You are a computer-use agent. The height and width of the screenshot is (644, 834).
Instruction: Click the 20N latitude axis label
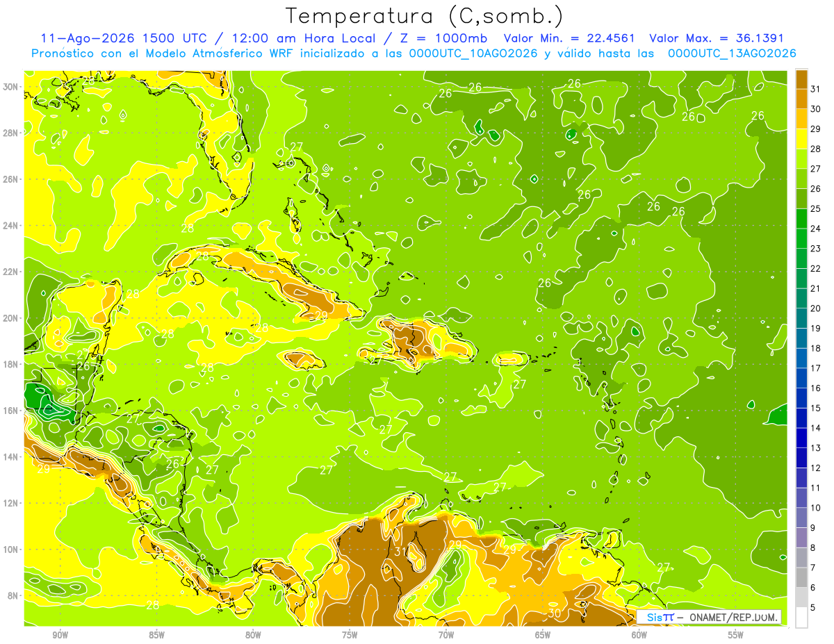[x=11, y=317]
